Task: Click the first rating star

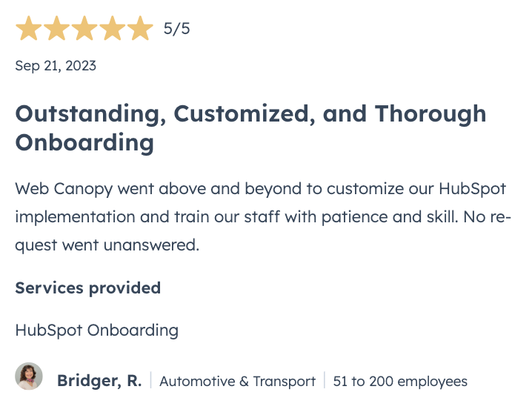Action: (x=29, y=28)
